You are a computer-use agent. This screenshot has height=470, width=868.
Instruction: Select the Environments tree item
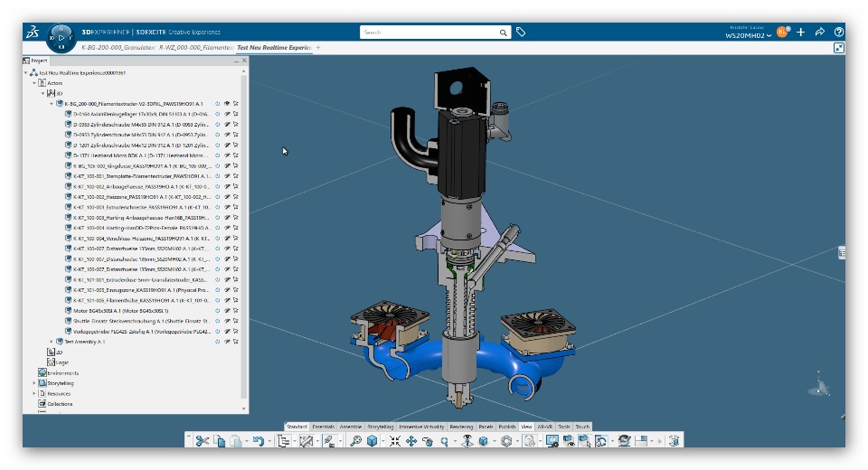59,372
